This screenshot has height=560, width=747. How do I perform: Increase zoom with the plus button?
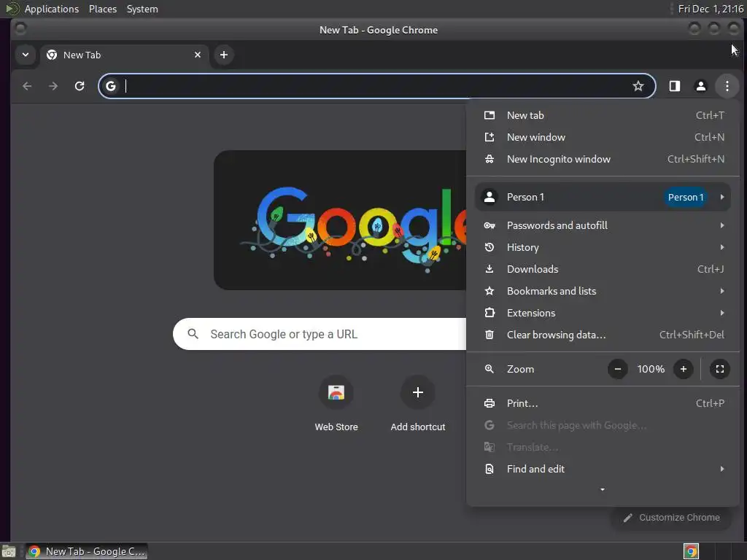click(683, 369)
